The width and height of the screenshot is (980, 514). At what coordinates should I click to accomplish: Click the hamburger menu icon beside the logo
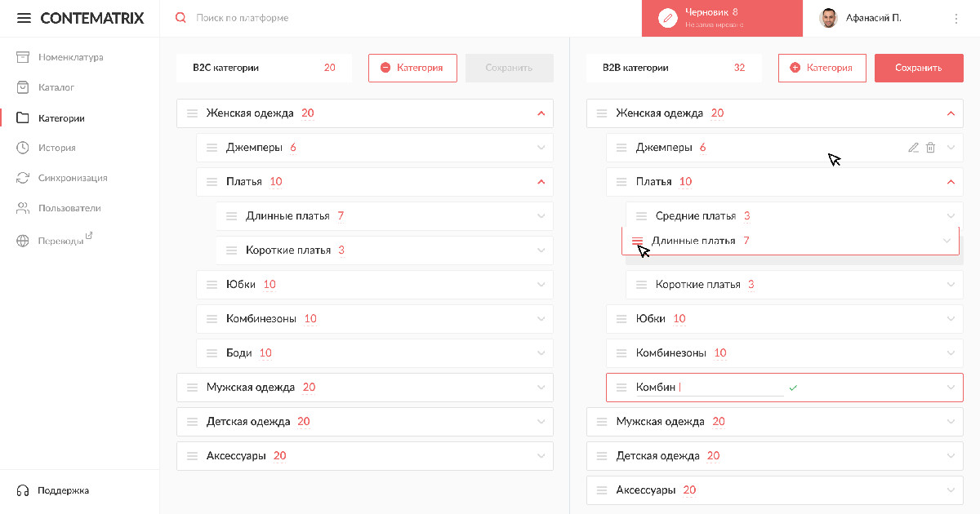24,18
